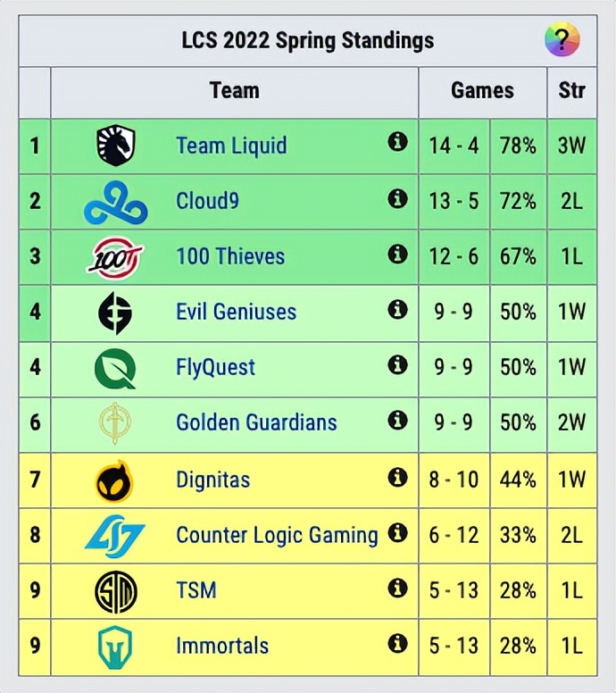Show the FlyQuest info icon details
The image size is (616, 693).
point(397,365)
